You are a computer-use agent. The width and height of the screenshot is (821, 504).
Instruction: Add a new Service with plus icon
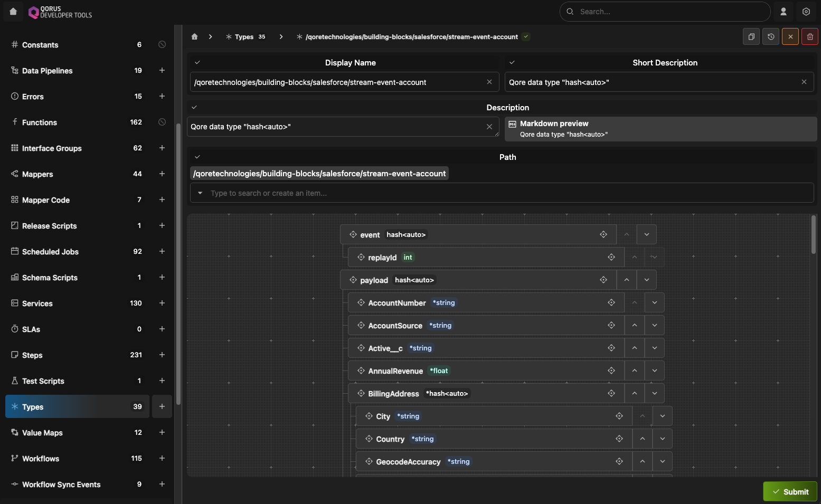pos(162,303)
